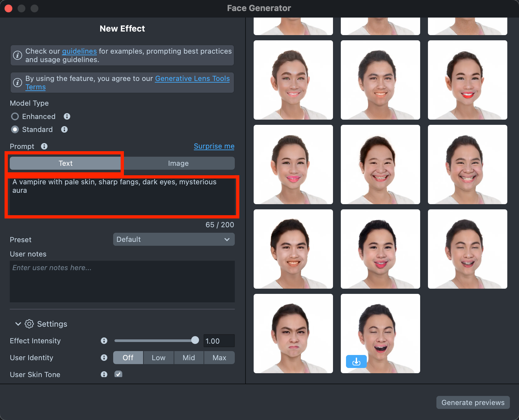This screenshot has height=420, width=519.
Task: Toggle the User Skin Tone checkbox
Action: coord(118,374)
